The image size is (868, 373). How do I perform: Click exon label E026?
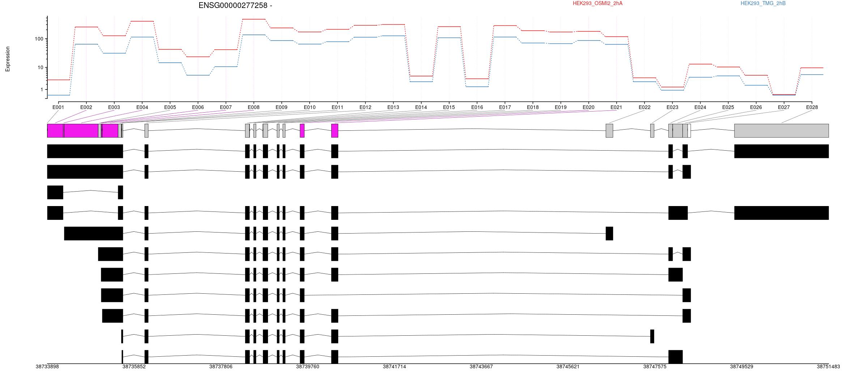pos(756,107)
